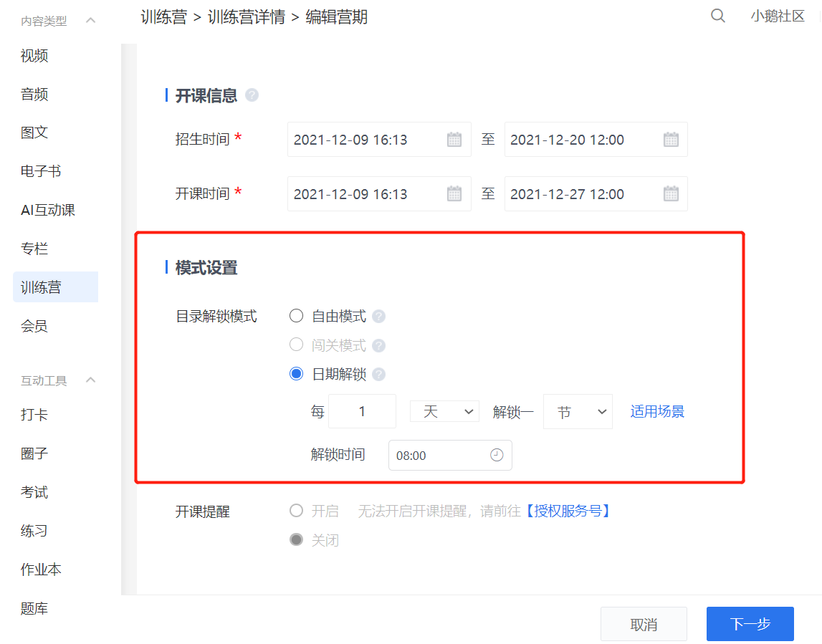Viewport: 822px width, 644px height.
Task: Open the 适用场景 link
Action: coord(657,411)
